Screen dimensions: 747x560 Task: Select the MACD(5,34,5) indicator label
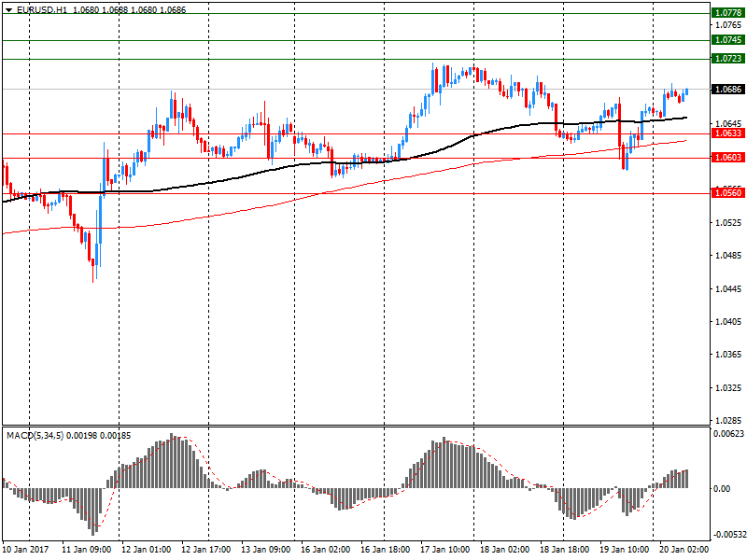pyautogui.click(x=35, y=435)
